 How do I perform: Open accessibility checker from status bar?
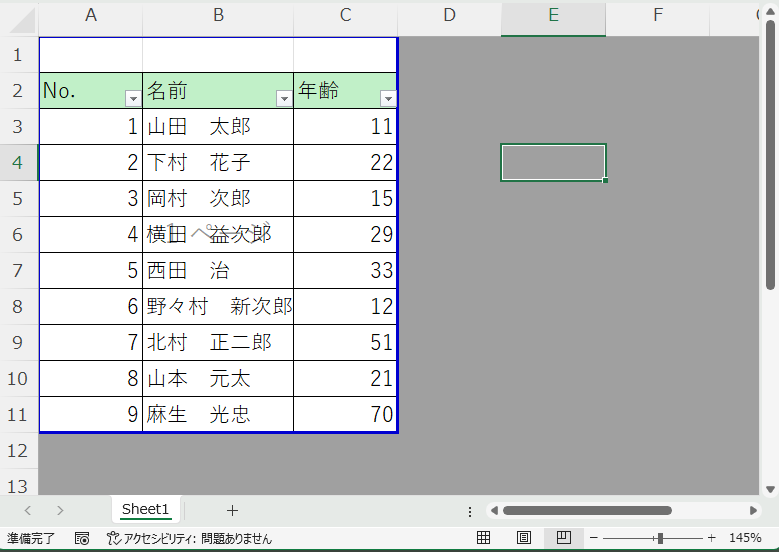pos(190,538)
